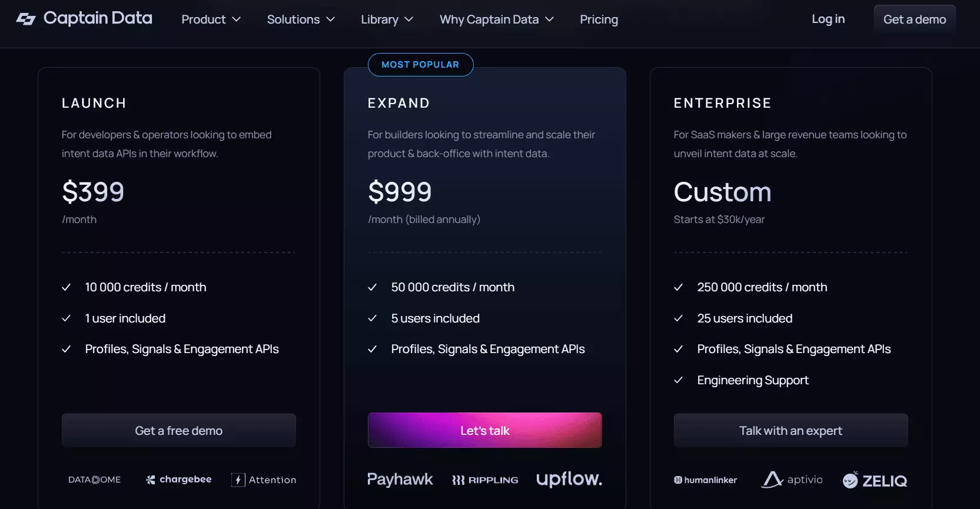Click checkmark beside 10 000 credits / month
The height and width of the screenshot is (509, 980).
click(67, 287)
